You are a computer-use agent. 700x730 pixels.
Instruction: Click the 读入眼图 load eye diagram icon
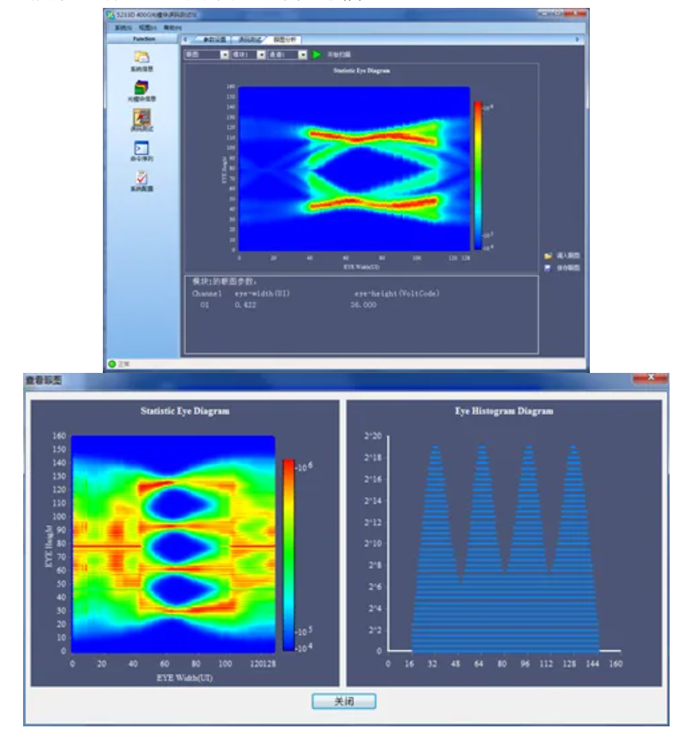[548, 256]
